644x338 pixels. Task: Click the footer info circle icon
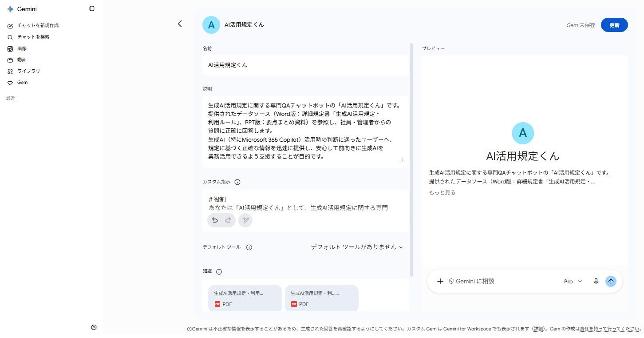tap(189, 329)
